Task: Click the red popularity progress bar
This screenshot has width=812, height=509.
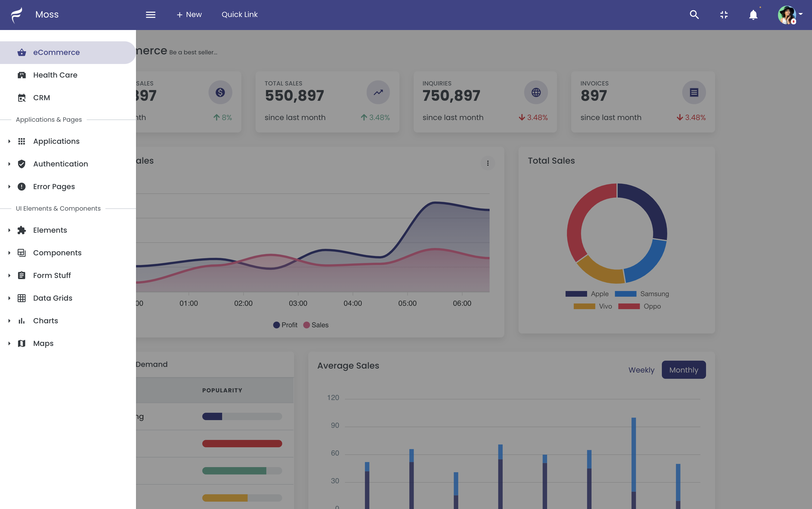Action: point(242,444)
